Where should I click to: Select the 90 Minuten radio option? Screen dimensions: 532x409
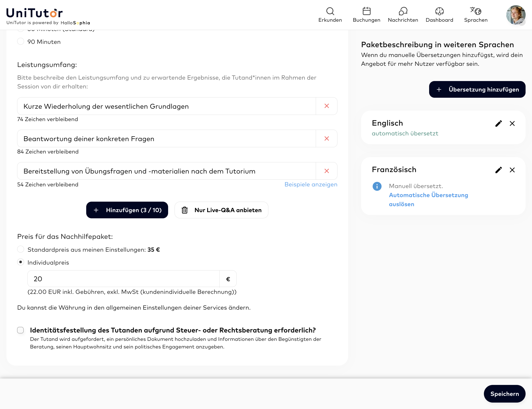(21, 41)
